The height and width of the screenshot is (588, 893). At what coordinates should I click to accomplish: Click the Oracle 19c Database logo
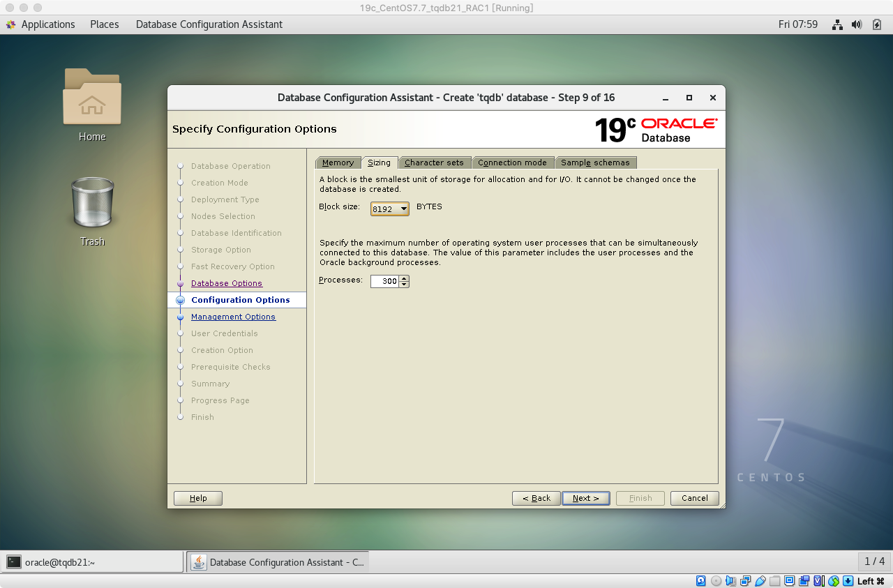pos(656,130)
